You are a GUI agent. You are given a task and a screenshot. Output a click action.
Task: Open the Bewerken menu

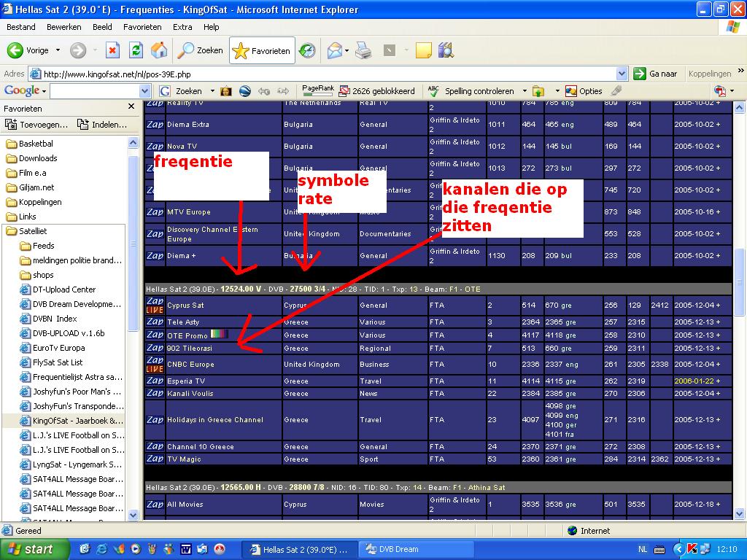64,27
